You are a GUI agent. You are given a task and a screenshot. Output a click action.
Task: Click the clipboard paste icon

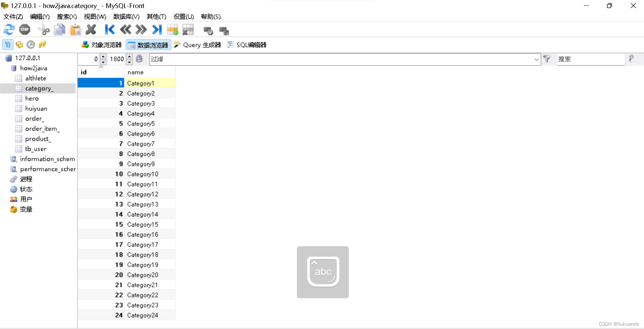tap(75, 30)
